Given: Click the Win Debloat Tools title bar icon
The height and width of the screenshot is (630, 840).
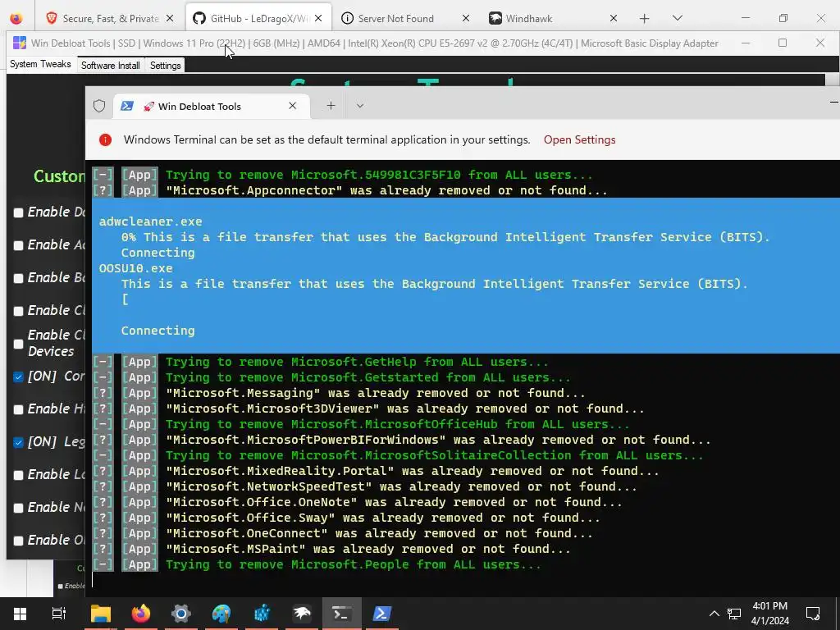Looking at the screenshot, I should (20, 43).
